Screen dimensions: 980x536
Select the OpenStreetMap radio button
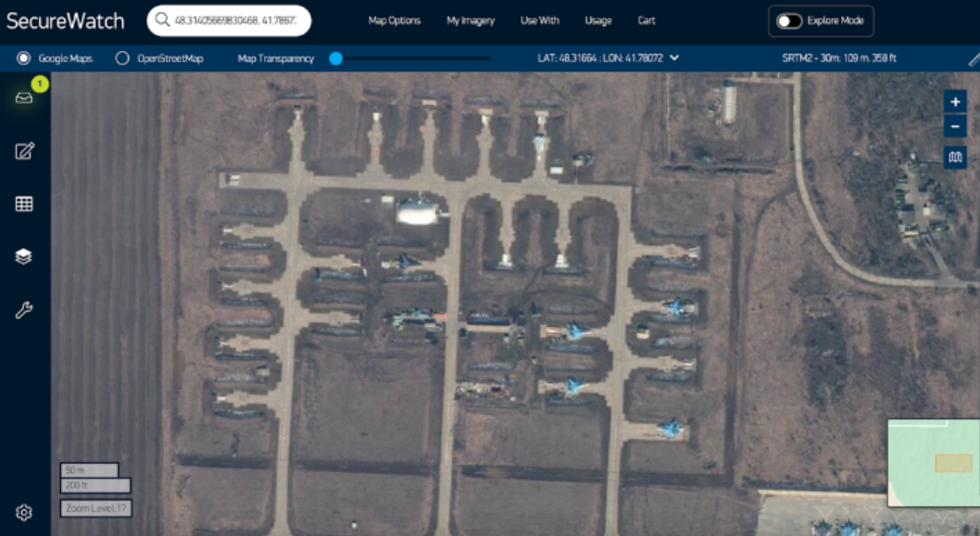[x=122, y=58]
